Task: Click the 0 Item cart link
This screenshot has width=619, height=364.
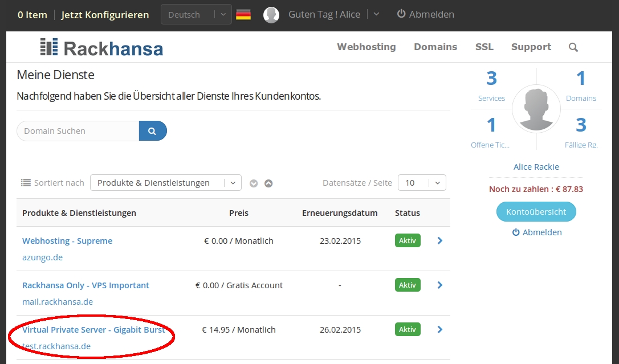Action: click(x=32, y=15)
